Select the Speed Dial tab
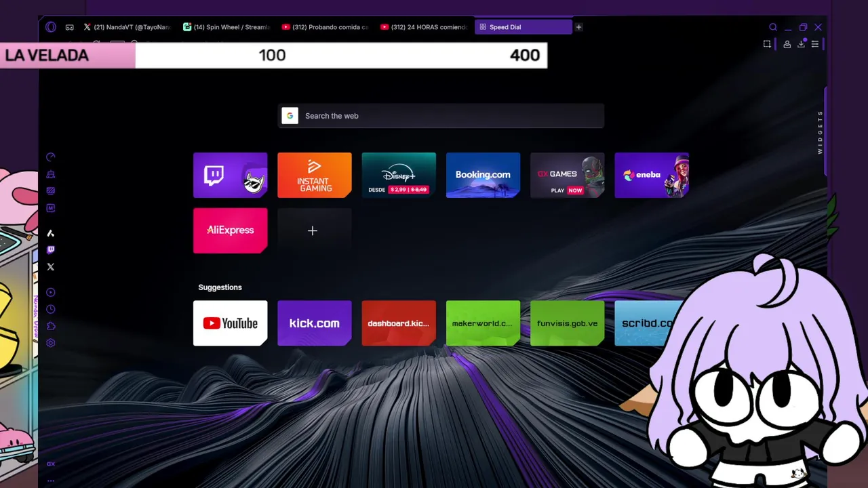 tap(523, 27)
